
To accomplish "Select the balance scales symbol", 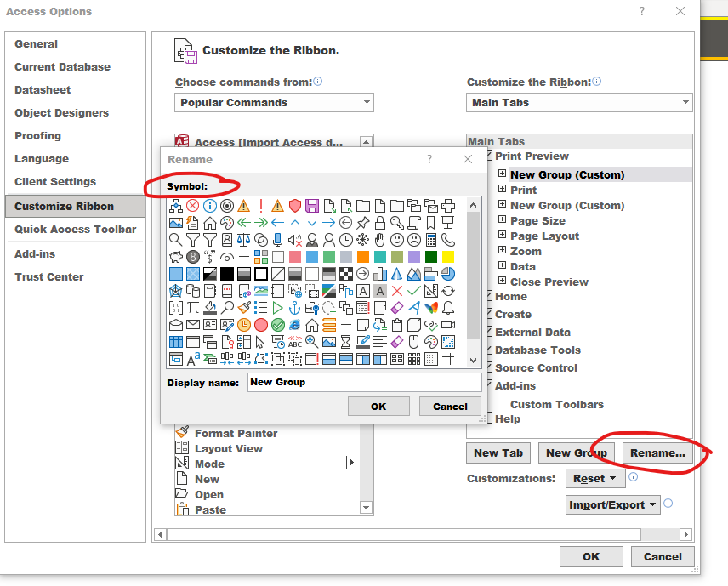I will [x=244, y=240].
